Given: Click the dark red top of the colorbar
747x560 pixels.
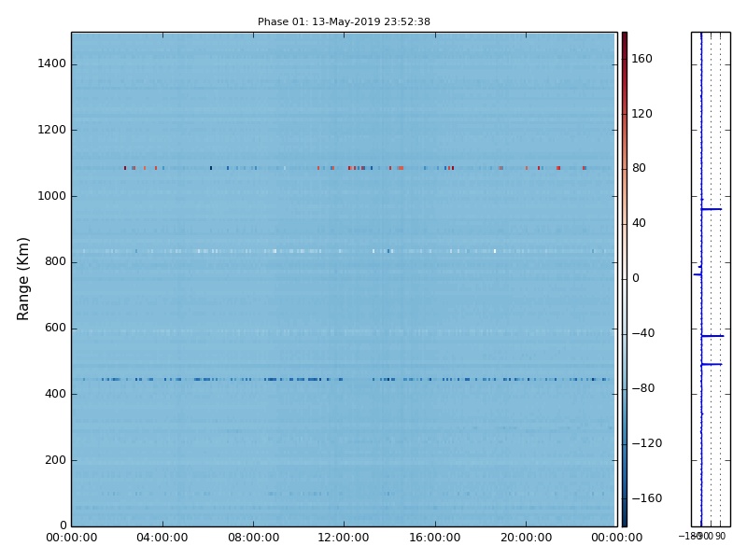Looking at the screenshot, I should 625,36.
